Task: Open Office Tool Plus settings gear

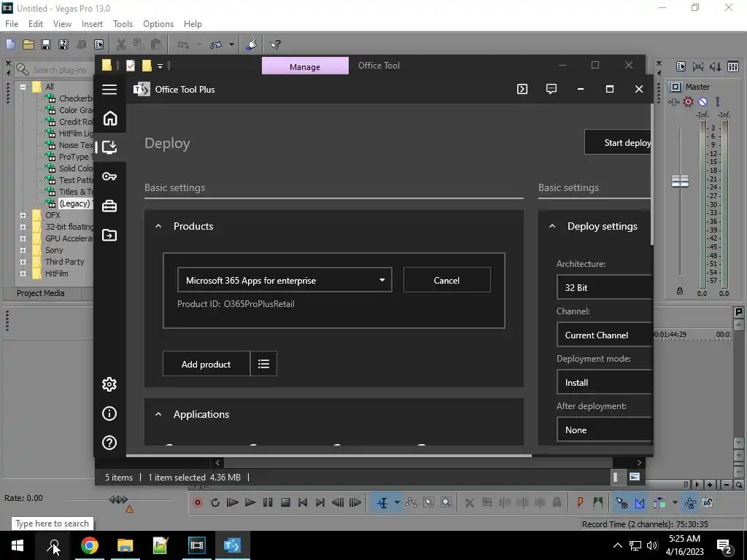Action: 109,384
